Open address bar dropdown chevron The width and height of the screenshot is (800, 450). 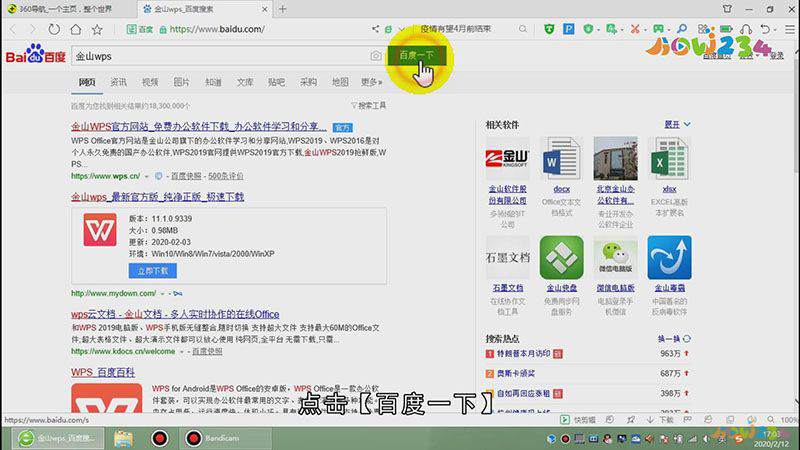coord(401,29)
